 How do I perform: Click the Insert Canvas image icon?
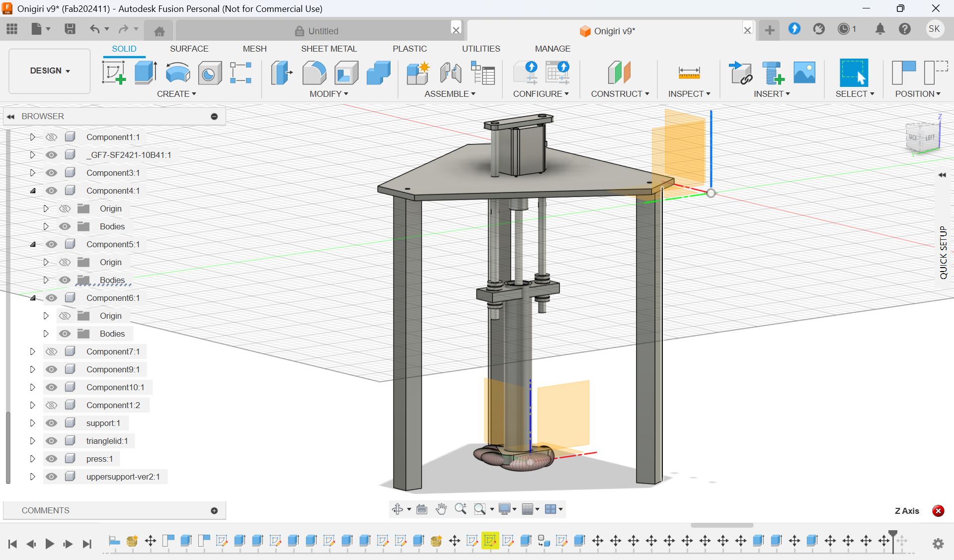pos(804,72)
